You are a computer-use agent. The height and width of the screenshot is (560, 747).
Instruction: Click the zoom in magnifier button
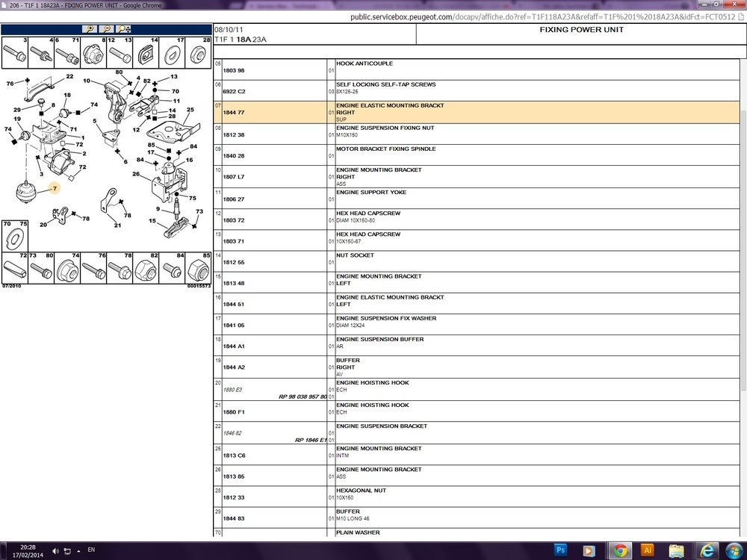click(90, 29)
